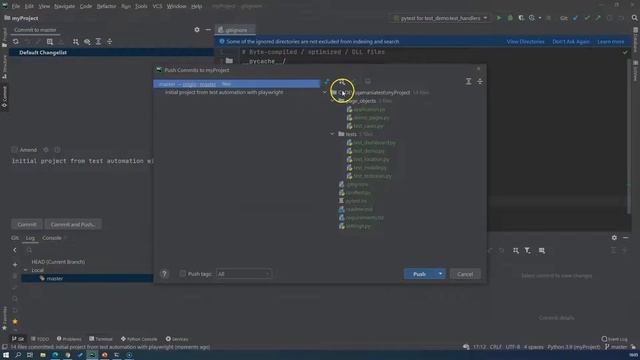Open the File menu
The image size is (640, 360).
click(x=16, y=6)
